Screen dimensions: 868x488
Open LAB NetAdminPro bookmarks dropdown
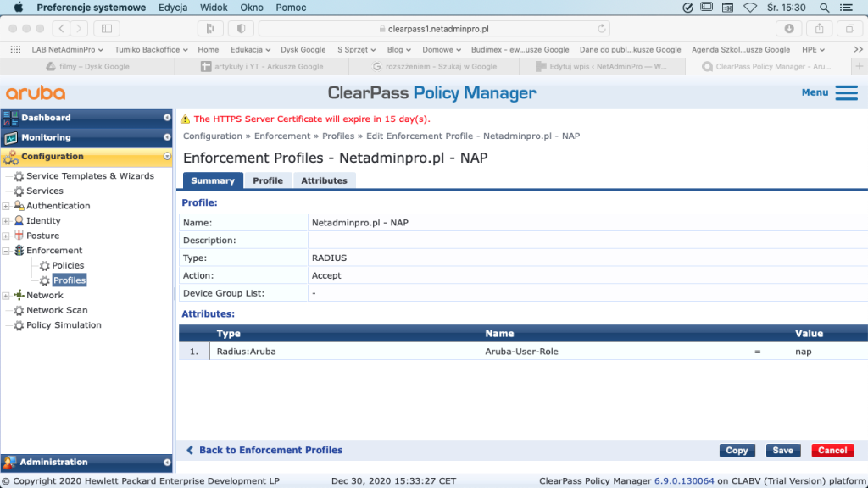[68, 49]
